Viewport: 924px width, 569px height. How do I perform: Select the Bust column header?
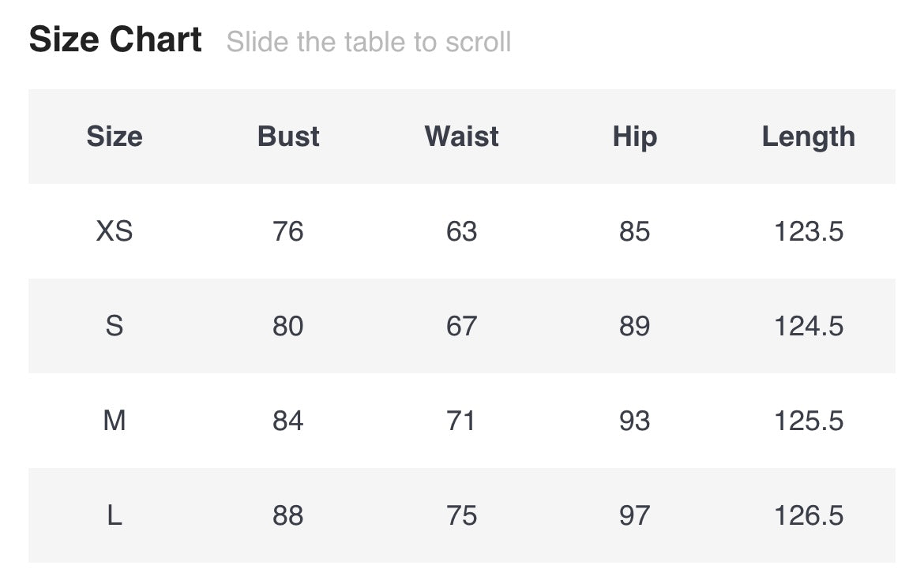288,137
